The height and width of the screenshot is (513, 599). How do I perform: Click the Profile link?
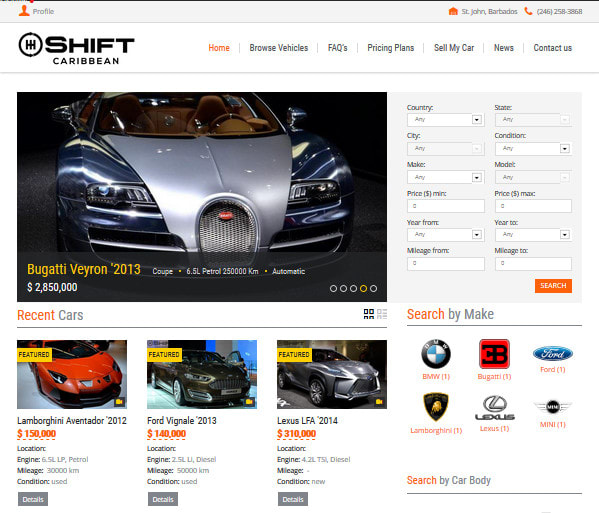pos(43,11)
